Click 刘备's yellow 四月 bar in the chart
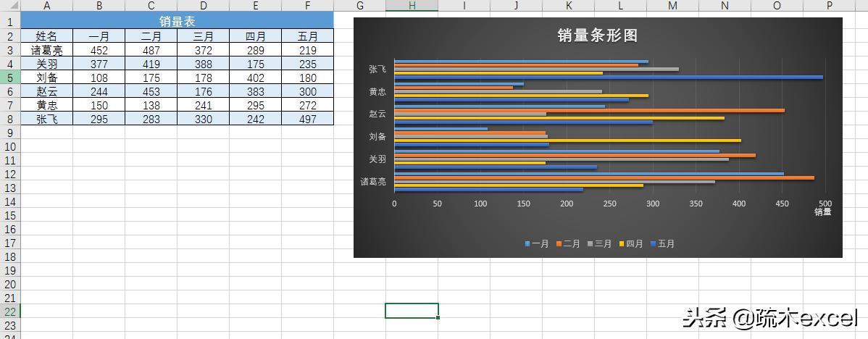Image resolution: width=868 pixels, height=339 pixels. [x=567, y=141]
